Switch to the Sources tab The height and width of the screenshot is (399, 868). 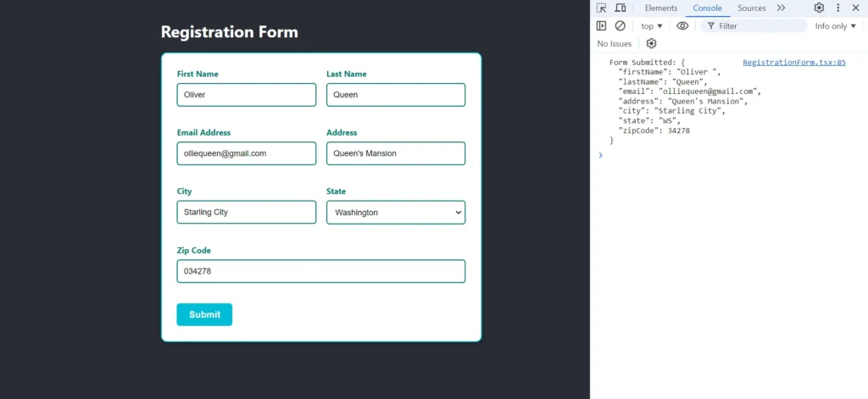(752, 8)
